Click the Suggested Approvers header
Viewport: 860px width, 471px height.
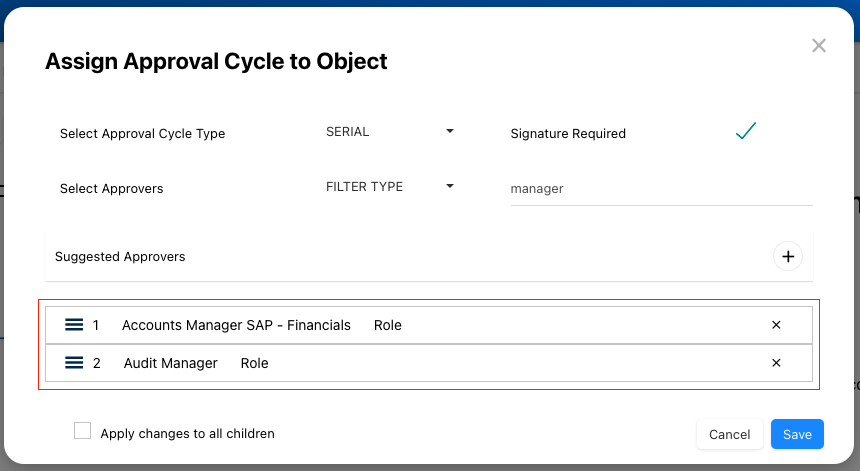point(120,257)
